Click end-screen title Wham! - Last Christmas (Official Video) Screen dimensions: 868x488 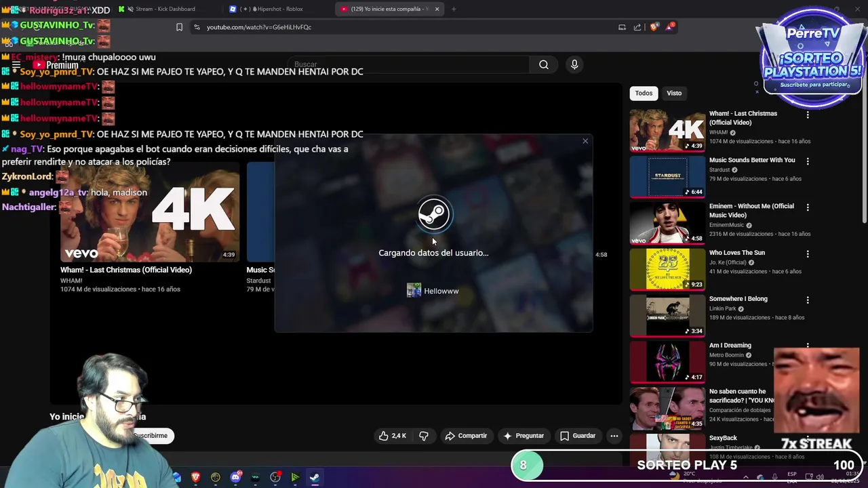pyautogui.click(x=126, y=270)
